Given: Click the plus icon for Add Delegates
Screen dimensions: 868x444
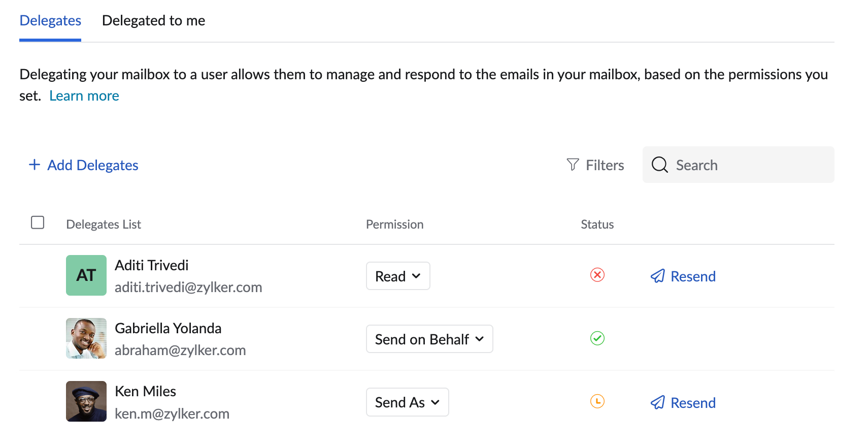Looking at the screenshot, I should (35, 165).
